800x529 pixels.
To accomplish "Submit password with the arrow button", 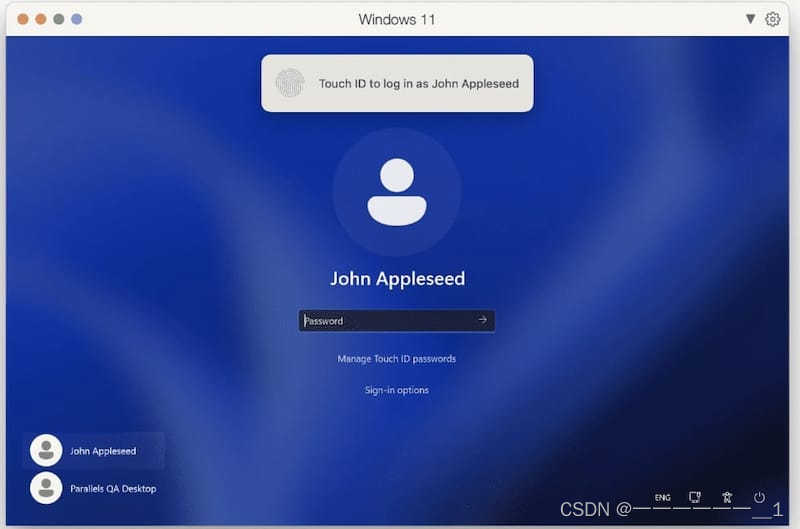I will pos(483,320).
